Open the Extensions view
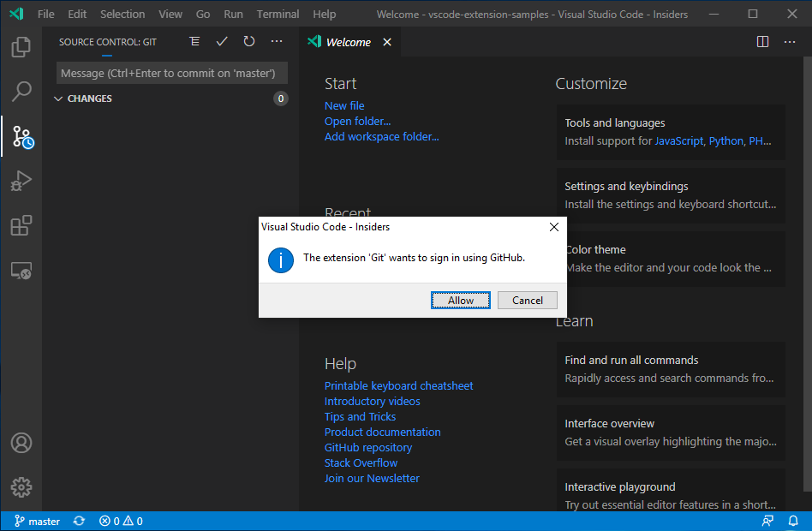 (x=21, y=225)
